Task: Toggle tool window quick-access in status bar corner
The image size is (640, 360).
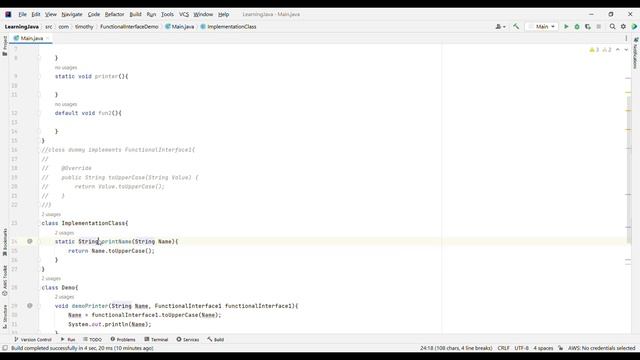Action: (5, 348)
